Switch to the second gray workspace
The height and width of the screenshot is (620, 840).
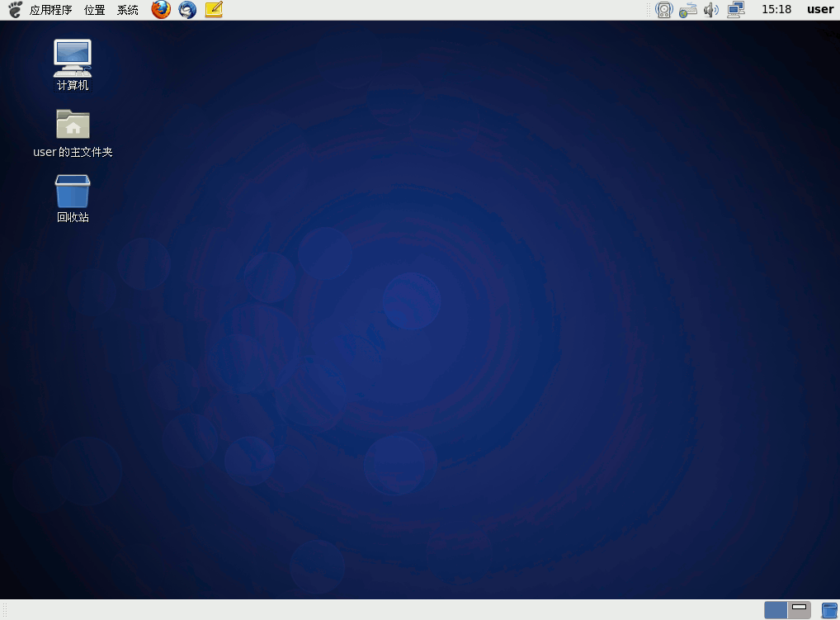[800, 610]
